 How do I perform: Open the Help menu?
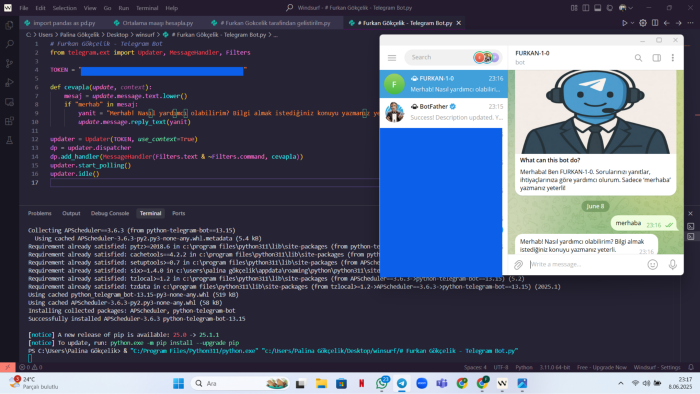click(171, 8)
